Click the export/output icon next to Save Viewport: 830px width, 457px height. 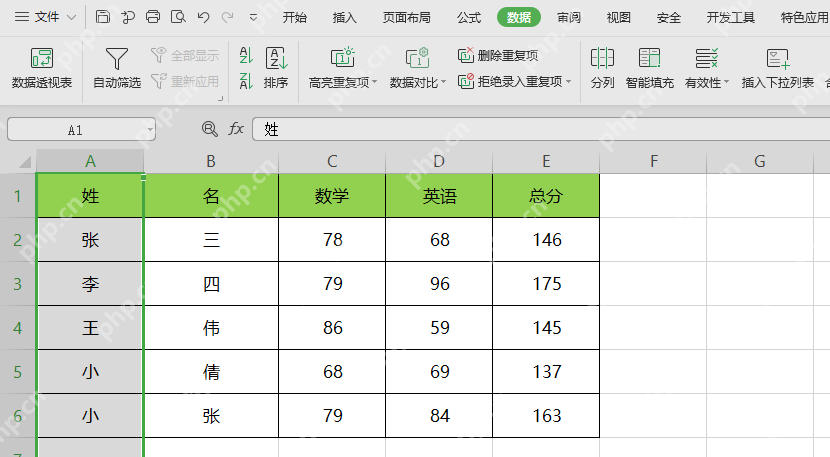[128, 17]
